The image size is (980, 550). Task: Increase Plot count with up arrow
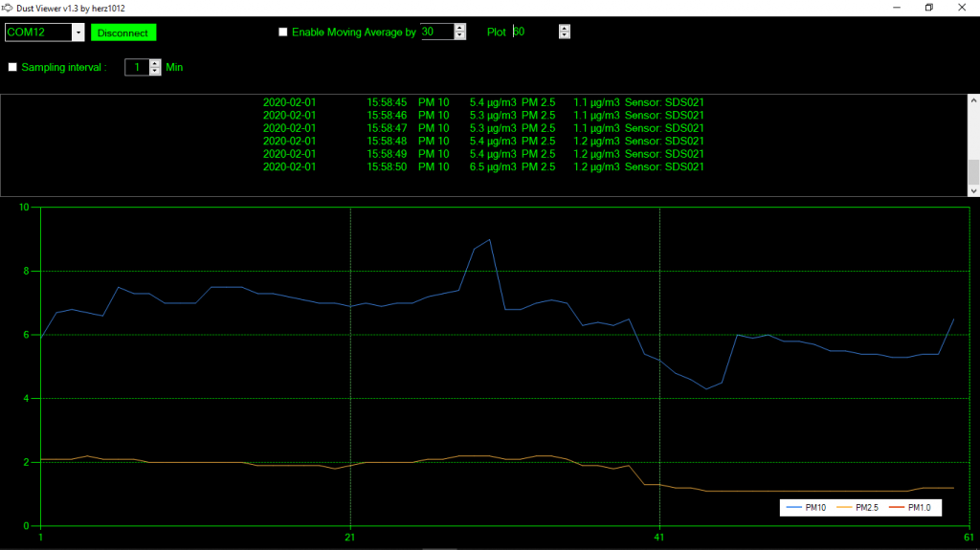(564, 28)
